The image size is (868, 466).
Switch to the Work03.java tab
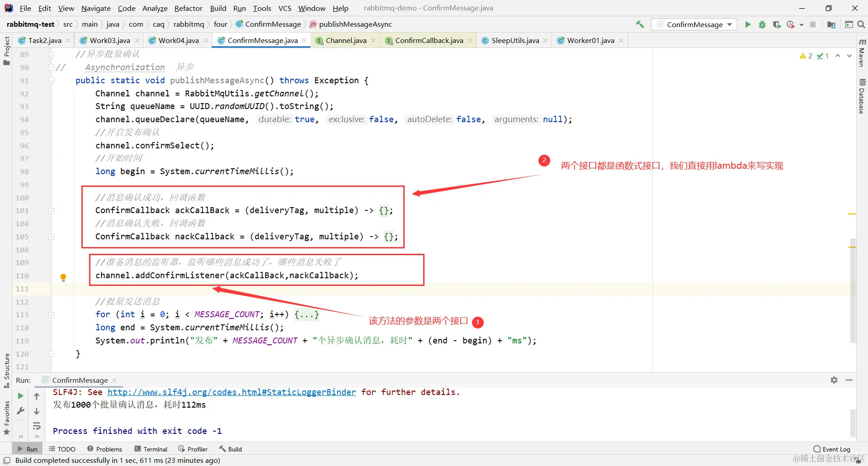click(x=110, y=40)
